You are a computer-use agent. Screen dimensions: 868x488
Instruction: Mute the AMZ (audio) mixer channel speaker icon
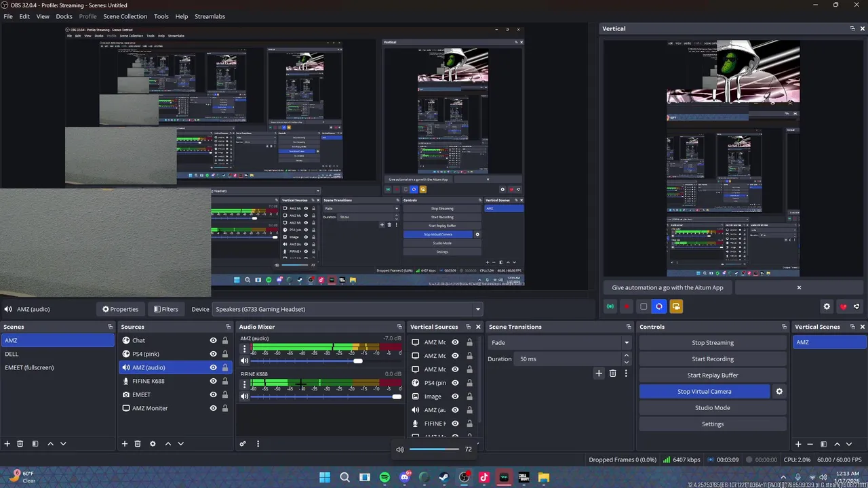245,361
